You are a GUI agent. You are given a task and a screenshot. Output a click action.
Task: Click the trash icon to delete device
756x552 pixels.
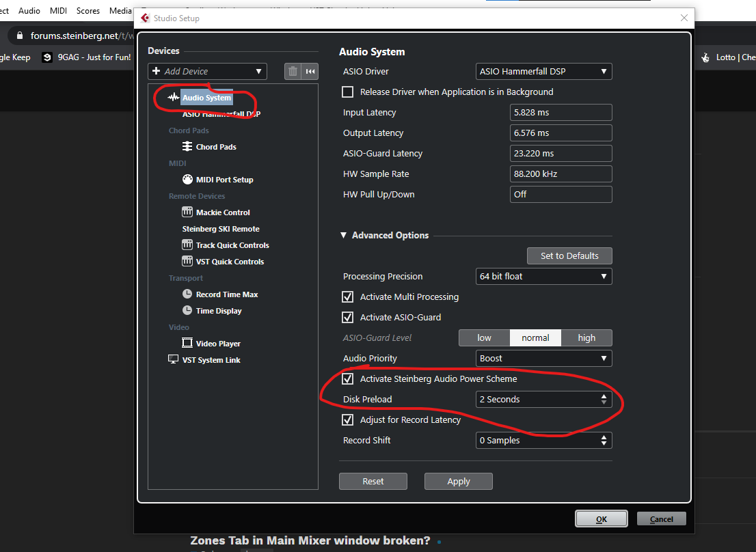pos(293,71)
